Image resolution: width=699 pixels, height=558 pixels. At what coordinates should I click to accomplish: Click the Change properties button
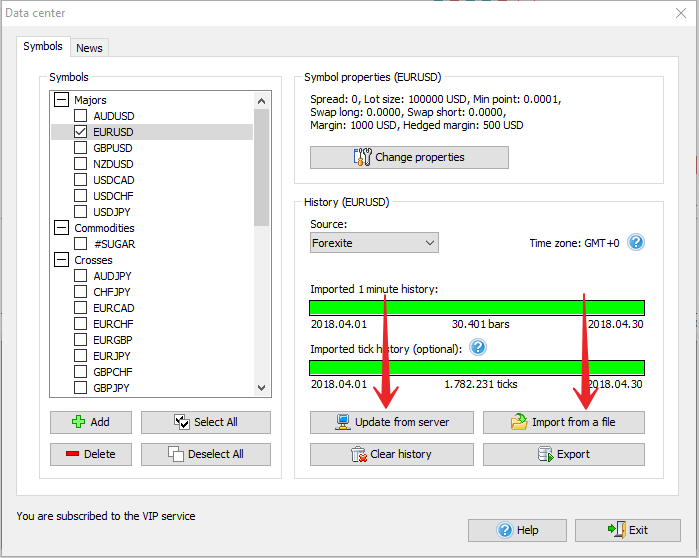(x=409, y=157)
